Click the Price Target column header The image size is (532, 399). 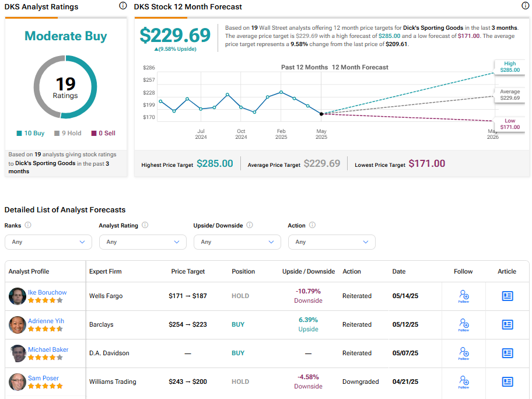click(x=188, y=271)
